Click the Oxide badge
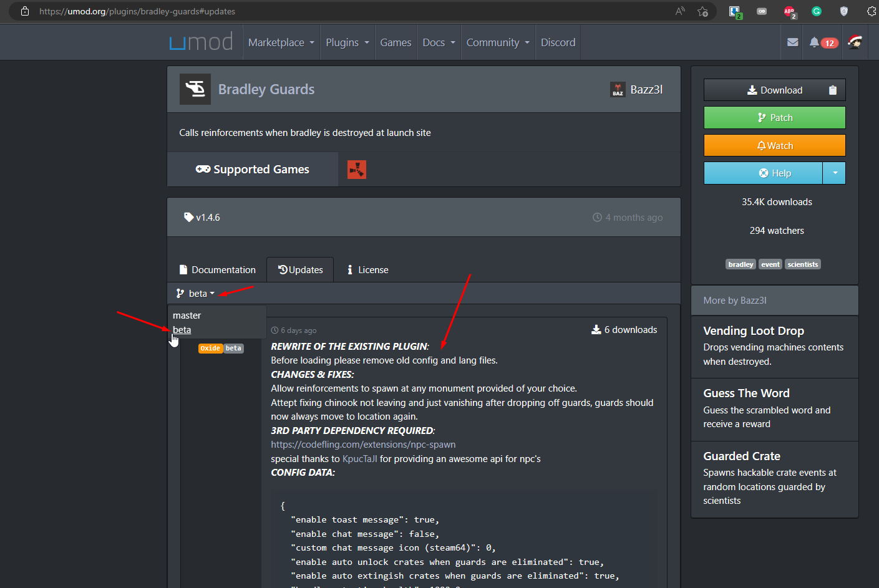Screen dimensions: 879x588 [210, 349]
